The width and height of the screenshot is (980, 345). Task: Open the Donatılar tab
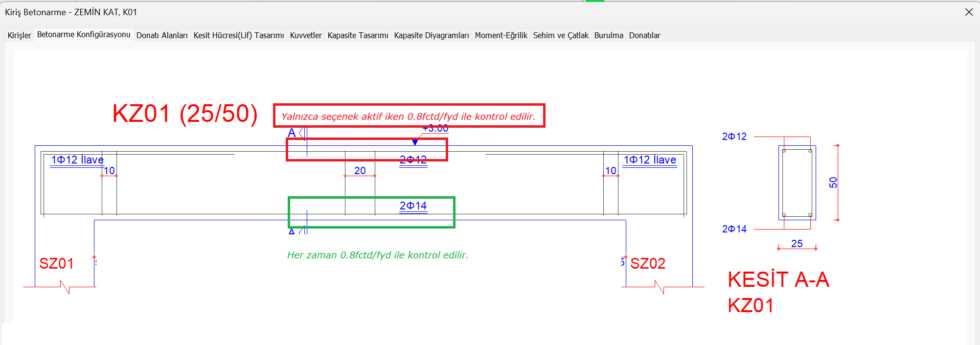point(644,35)
